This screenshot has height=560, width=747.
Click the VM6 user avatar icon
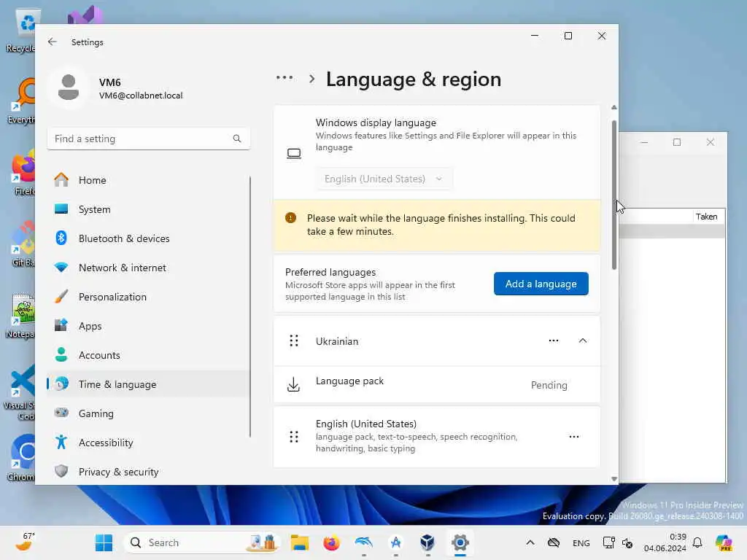click(x=68, y=87)
